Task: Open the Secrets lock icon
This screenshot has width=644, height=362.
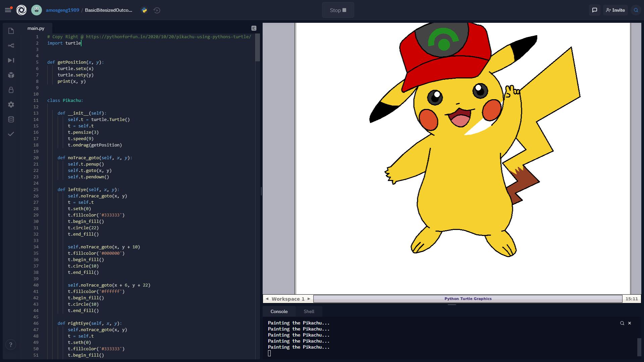Action: [11, 90]
